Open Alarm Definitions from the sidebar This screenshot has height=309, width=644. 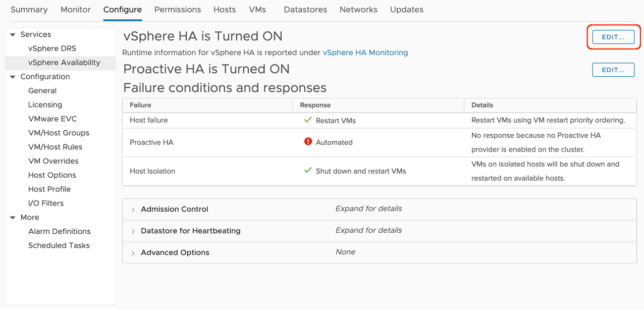coord(59,231)
